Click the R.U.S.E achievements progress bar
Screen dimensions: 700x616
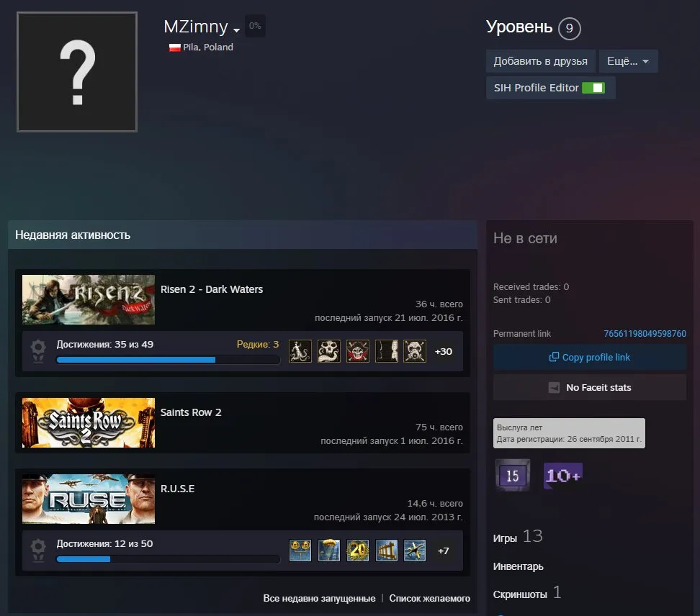(x=168, y=559)
